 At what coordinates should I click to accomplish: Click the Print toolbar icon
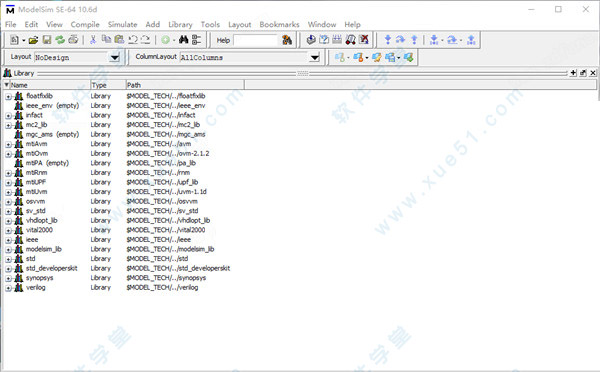click(x=73, y=39)
